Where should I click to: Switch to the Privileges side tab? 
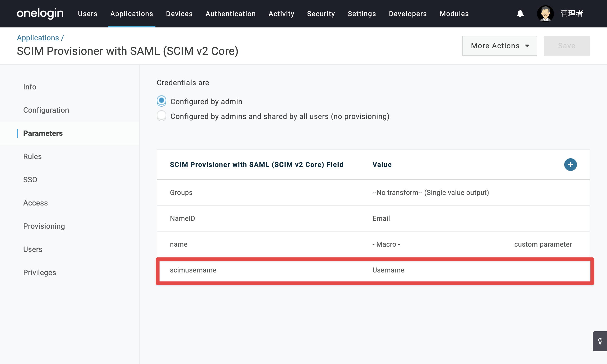click(40, 272)
